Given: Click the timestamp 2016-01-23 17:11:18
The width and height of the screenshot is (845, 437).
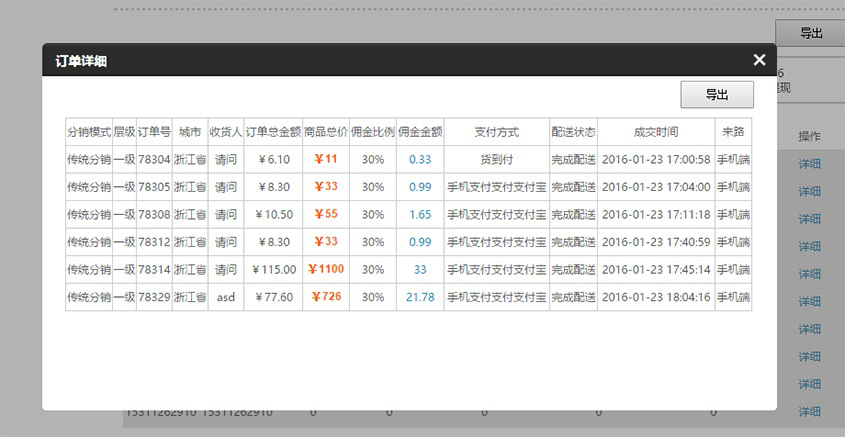Looking at the screenshot, I should tap(656, 214).
